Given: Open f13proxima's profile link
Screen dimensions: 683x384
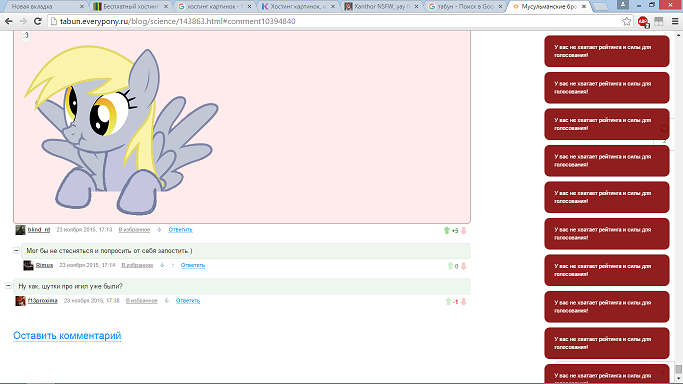Looking at the screenshot, I should tap(43, 301).
